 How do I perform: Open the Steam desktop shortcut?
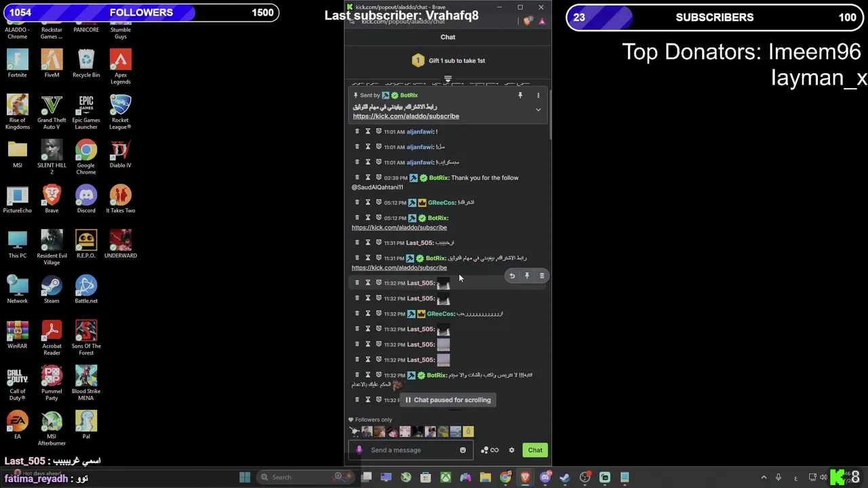(x=52, y=289)
